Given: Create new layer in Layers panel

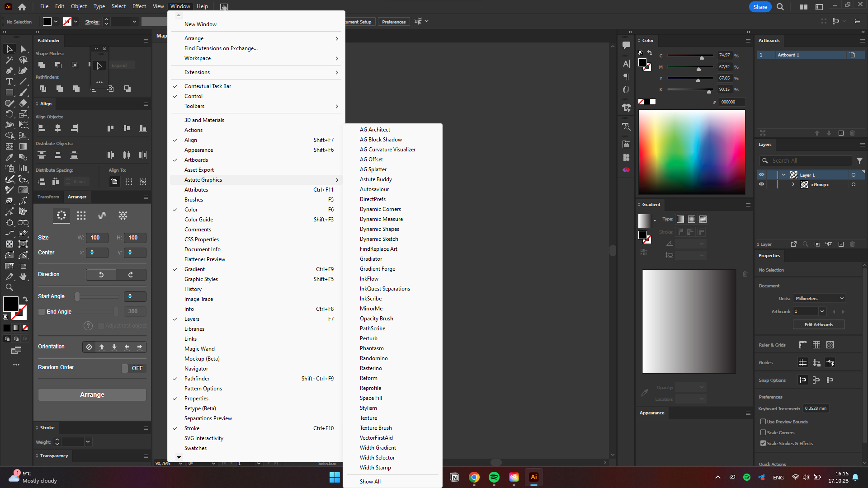Looking at the screenshot, I should 841,244.
